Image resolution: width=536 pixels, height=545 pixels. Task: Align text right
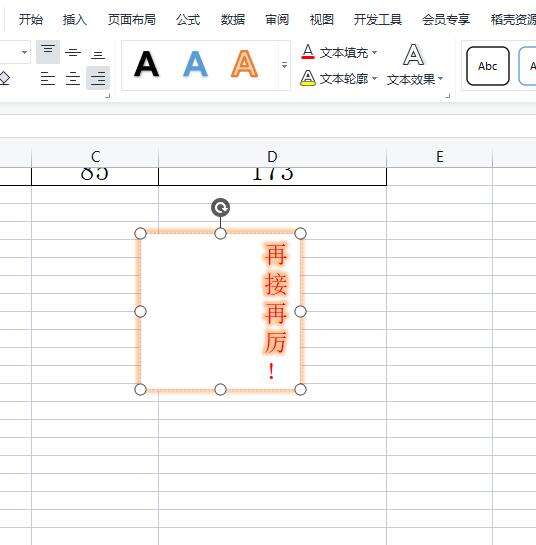coord(98,78)
